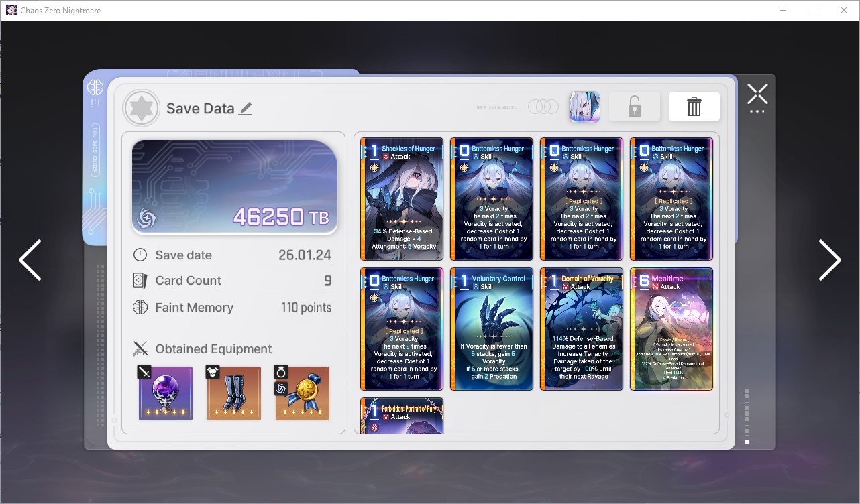Click the trash can delete button
Viewport: 860px width, 504px height.
click(x=694, y=107)
